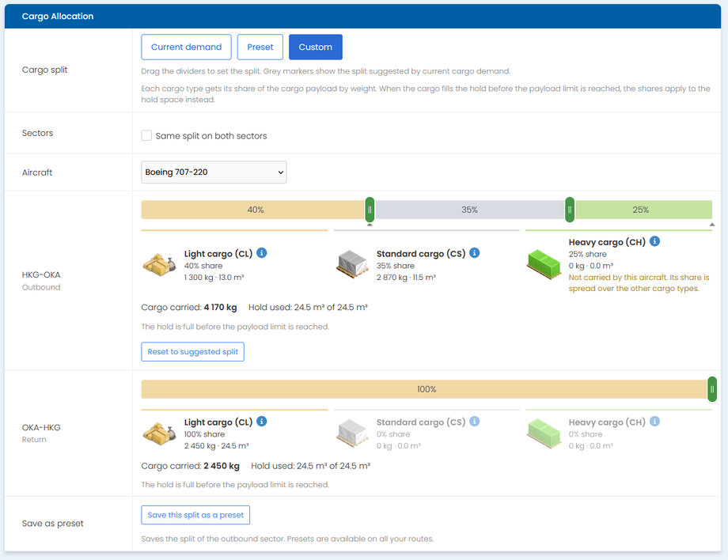728x560 pixels.
Task: Click the Heavy cargo info icon for OKA-HKG
Action: (654, 422)
